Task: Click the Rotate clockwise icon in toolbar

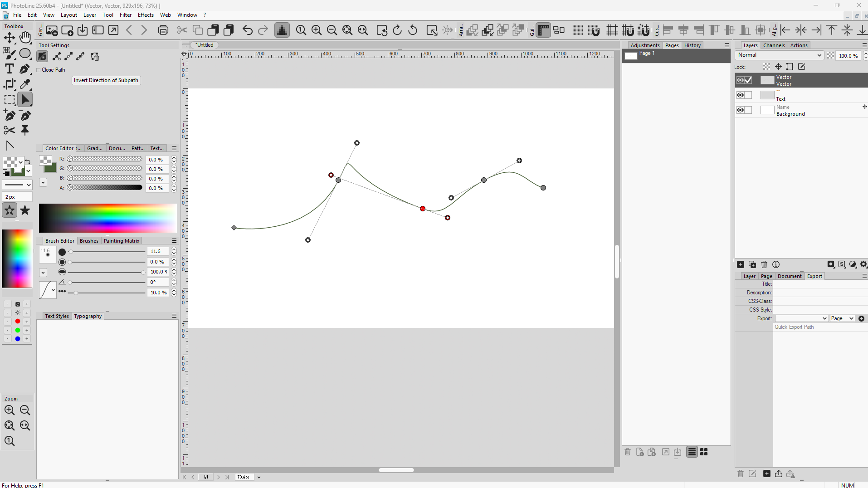Action: coord(397,30)
